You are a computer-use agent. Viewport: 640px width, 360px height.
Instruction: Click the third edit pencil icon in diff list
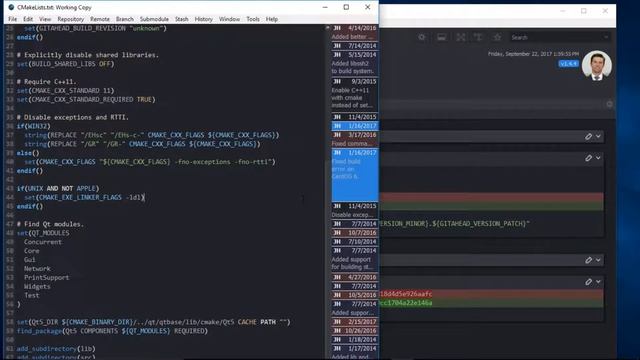click(588, 260)
